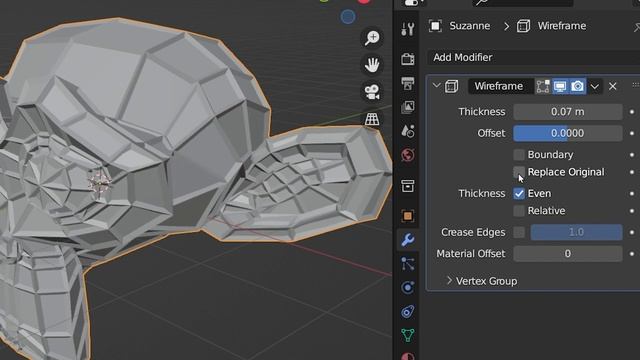Image resolution: width=640 pixels, height=360 pixels.
Task: Click the properties editor search field
Action: point(523,3)
